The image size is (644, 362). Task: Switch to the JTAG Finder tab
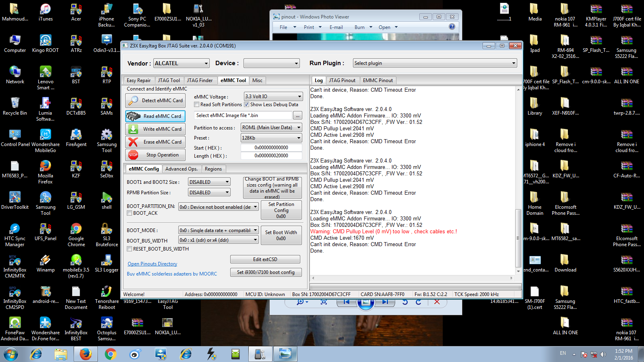[200, 80]
